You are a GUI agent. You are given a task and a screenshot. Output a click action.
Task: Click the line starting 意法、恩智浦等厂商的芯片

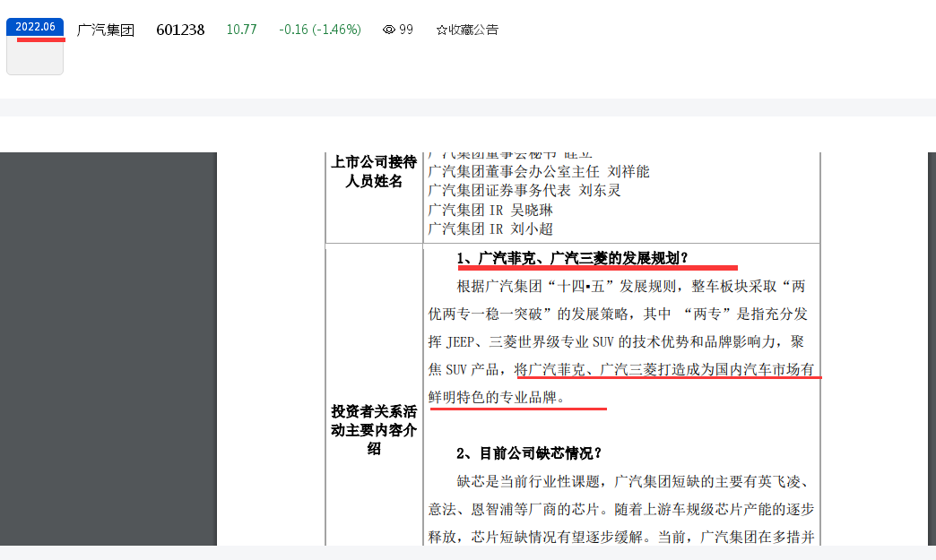point(620,509)
